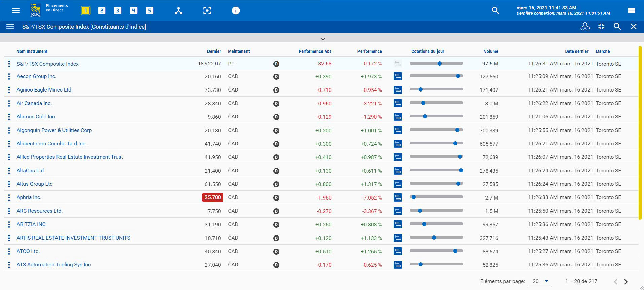Switch to workspace tab 4

click(x=134, y=11)
